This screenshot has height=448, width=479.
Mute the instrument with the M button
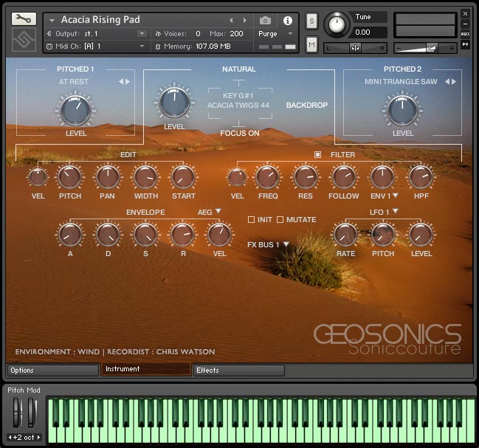[311, 45]
